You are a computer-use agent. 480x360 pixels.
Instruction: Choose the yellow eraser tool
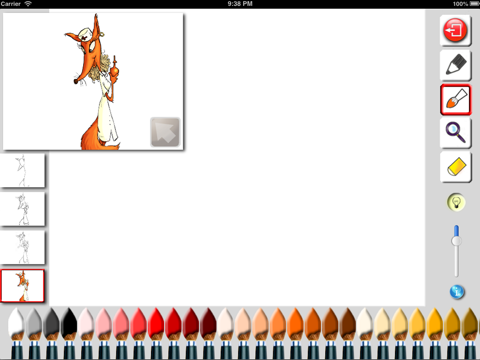pyautogui.click(x=455, y=167)
